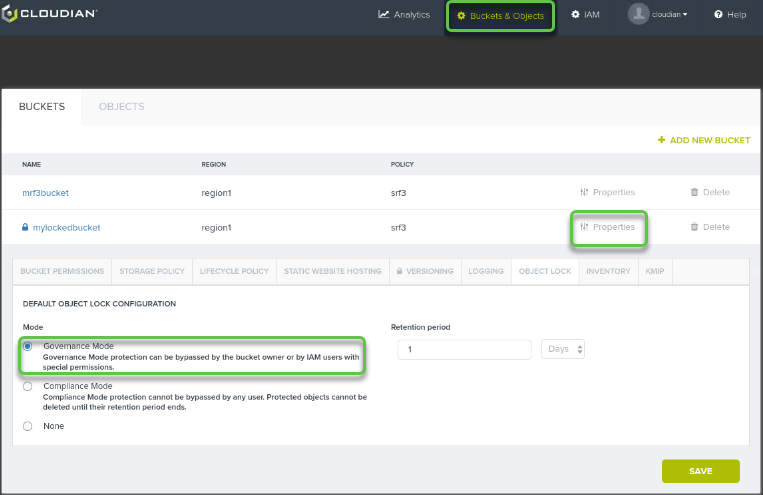Open the KMIP tab
The image size is (763, 495).
[x=655, y=271]
